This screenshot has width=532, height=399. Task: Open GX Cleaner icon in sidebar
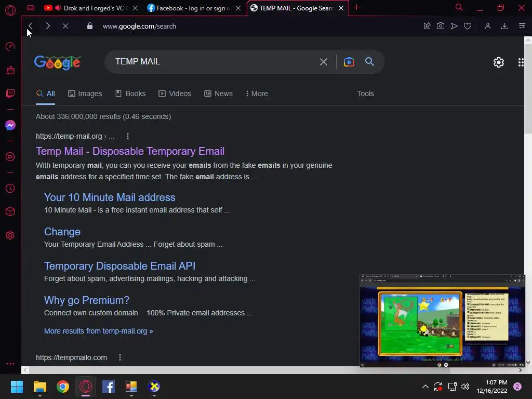pos(10,70)
